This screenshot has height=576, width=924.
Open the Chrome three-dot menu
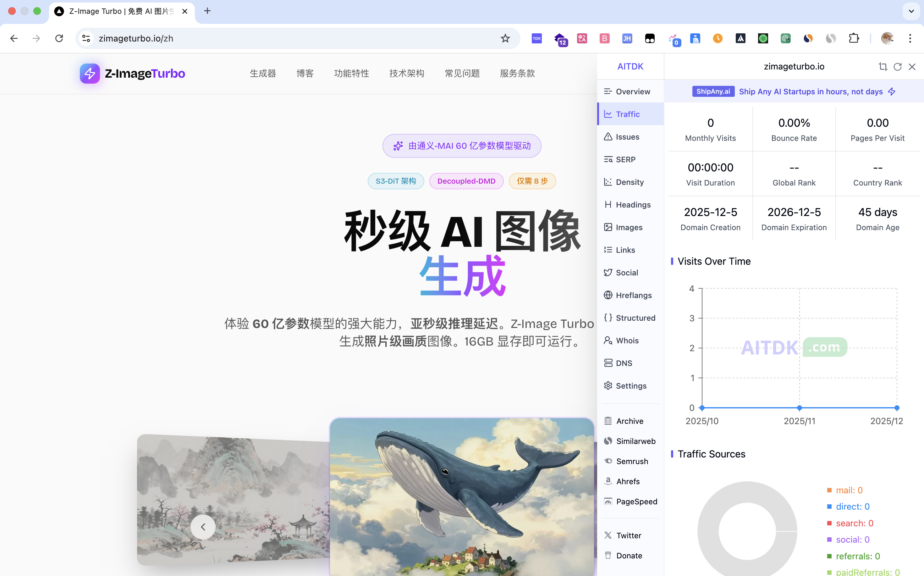910,38
